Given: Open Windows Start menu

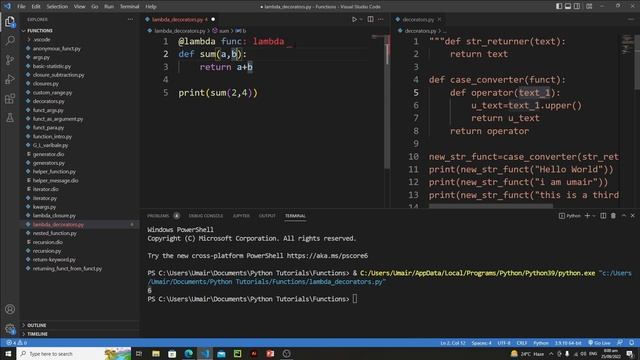Looking at the screenshot, I should click(x=8, y=353).
